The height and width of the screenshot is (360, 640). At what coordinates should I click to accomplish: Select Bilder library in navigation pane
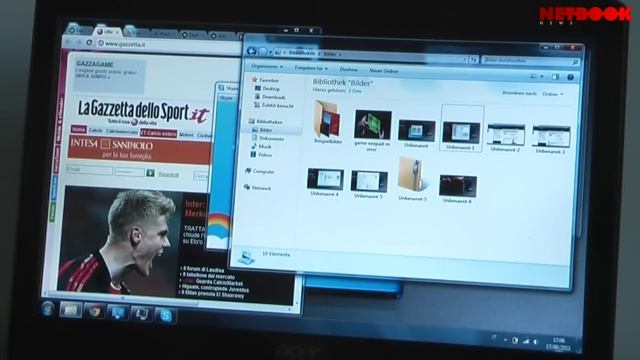click(262, 130)
